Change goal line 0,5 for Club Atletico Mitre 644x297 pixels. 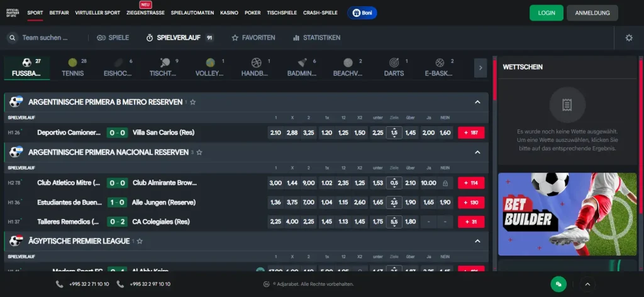tap(394, 183)
